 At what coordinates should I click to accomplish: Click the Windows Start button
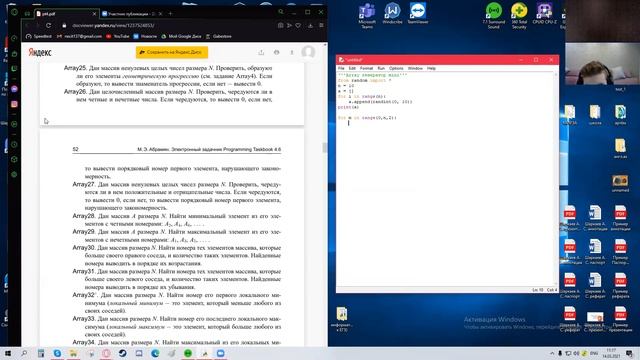tap(8, 353)
